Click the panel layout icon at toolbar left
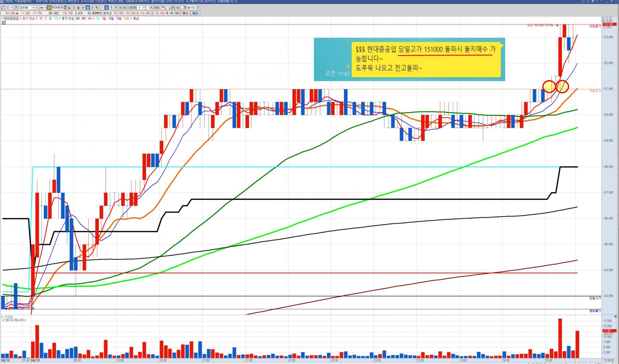The height and width of the screenshot is (364, 619). 3,8
